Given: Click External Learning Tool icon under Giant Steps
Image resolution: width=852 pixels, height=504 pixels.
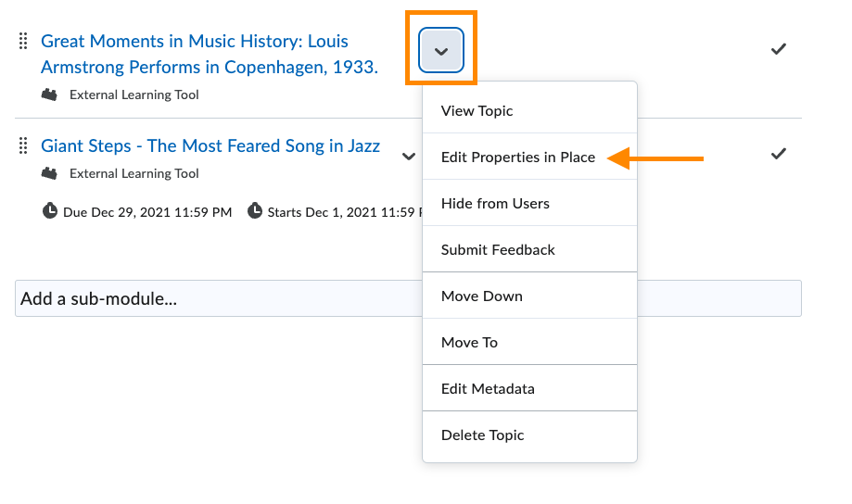Looking at the screenshot, I should tap(49, 173).
